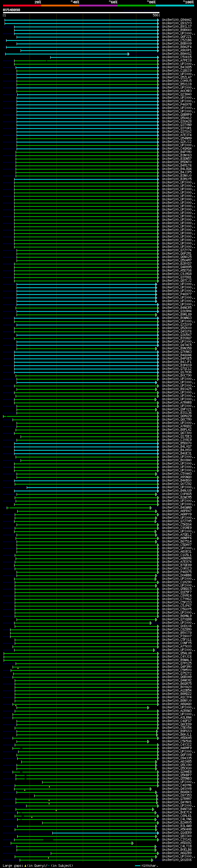Select the UniRef100_B0X8A0 label
Screen dimensions: 197x868
point(176,460)
